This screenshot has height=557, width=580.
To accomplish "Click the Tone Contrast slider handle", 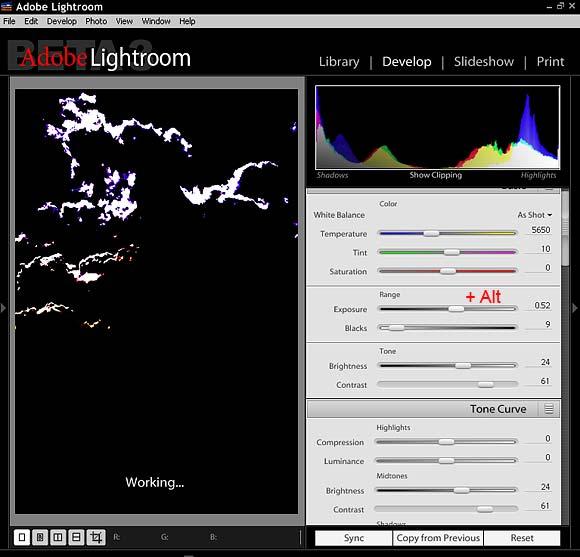I will 486,385.
